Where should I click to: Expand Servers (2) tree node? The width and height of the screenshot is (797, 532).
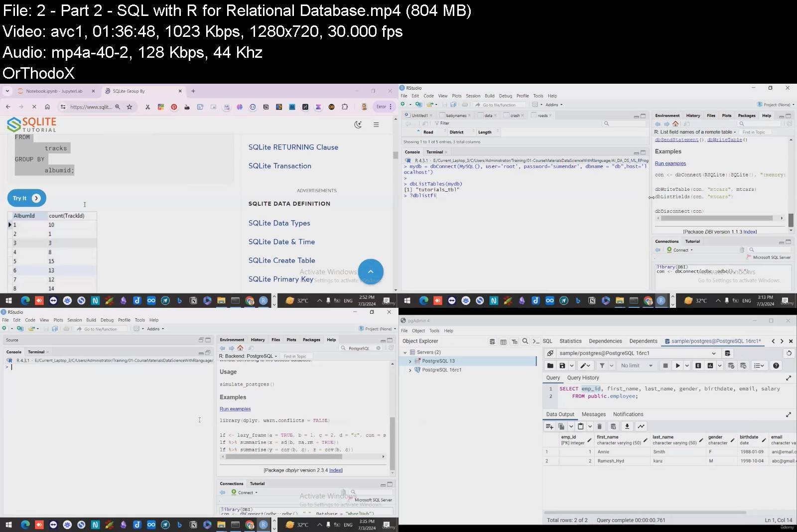pyautogui.click(x=405, y=352)
